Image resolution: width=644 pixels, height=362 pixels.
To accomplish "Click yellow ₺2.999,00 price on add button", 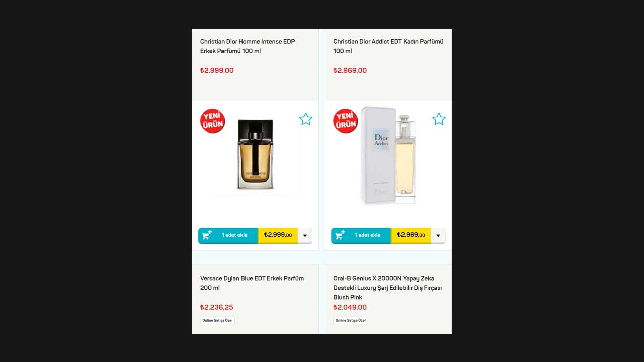I will click(278, 235).
